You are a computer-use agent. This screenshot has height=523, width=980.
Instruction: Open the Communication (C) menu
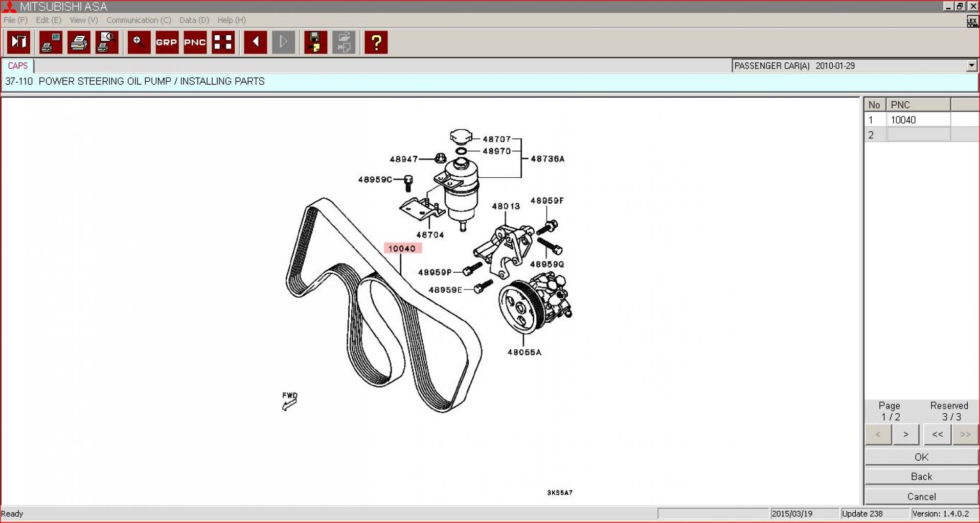(139, 20)
